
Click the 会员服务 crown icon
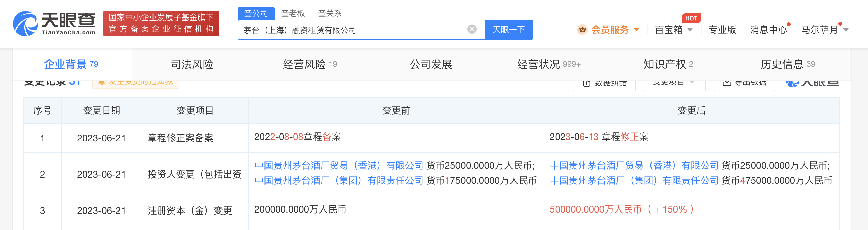point(582,30)
